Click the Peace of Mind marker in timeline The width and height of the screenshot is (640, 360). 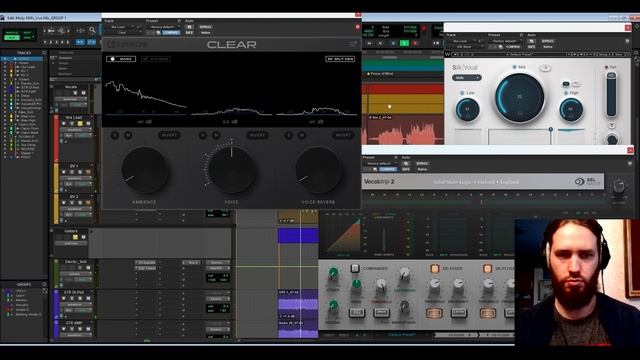380,74
